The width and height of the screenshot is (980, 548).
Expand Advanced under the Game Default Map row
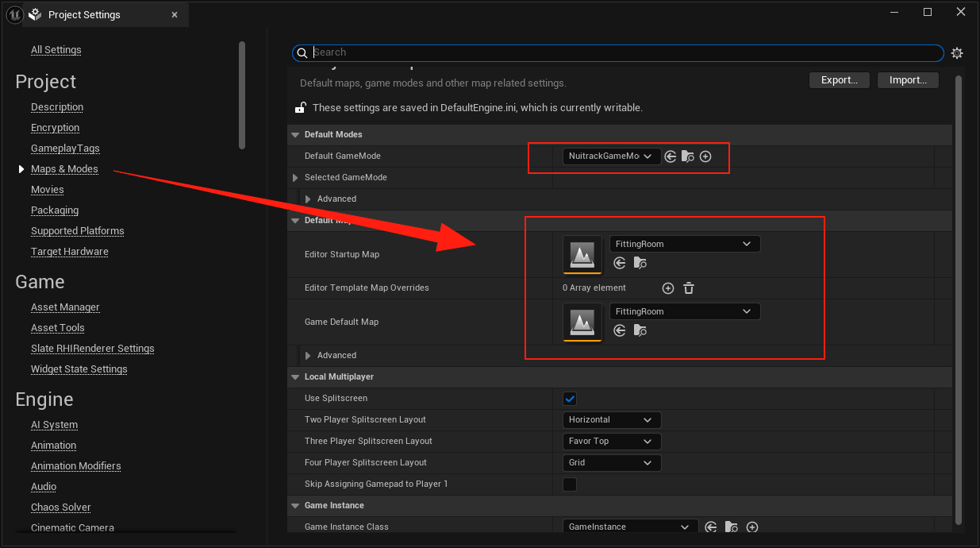308,355
